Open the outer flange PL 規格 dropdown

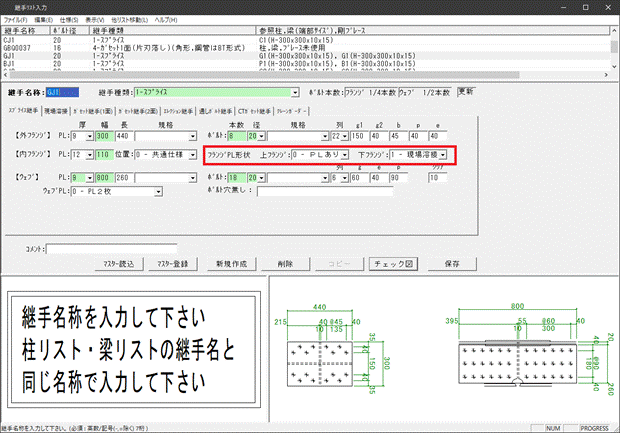pyautogui.click(x=193, y=136)
